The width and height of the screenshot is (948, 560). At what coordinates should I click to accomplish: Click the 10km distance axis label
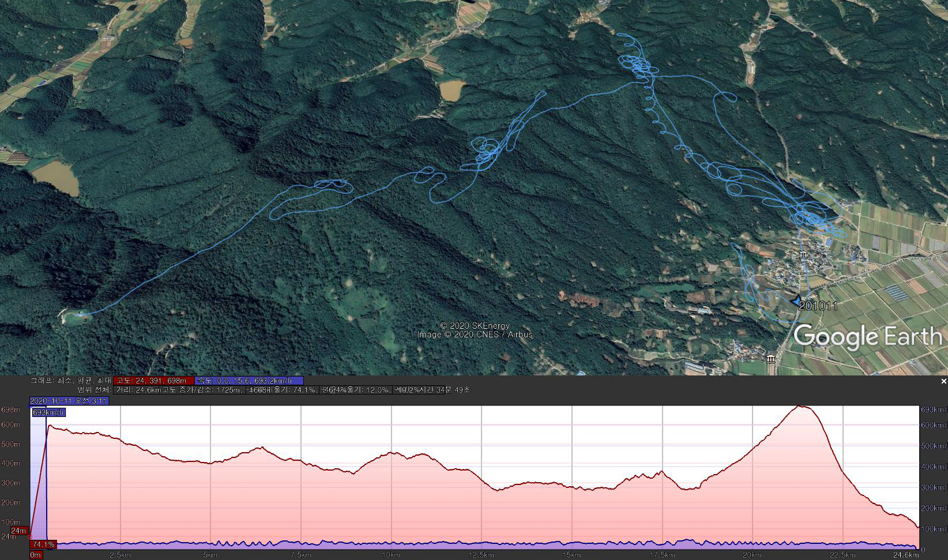point(391,555)
